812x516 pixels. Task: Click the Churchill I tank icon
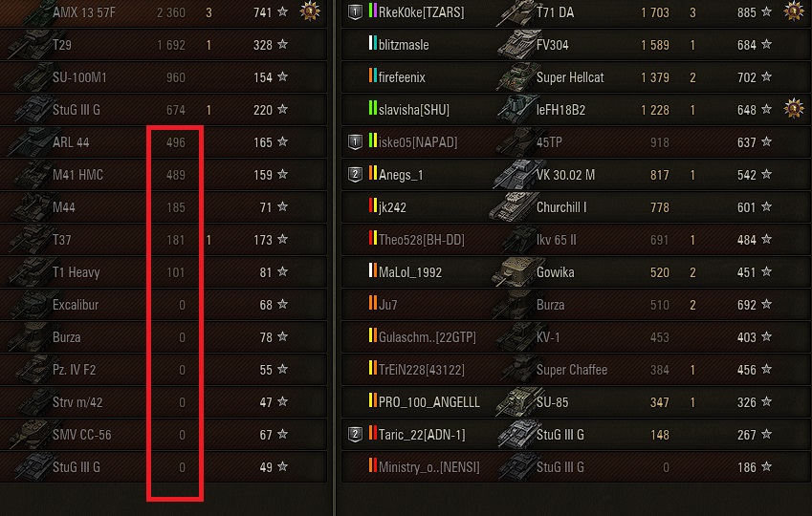pyautogui.click(x=513, y=206)
